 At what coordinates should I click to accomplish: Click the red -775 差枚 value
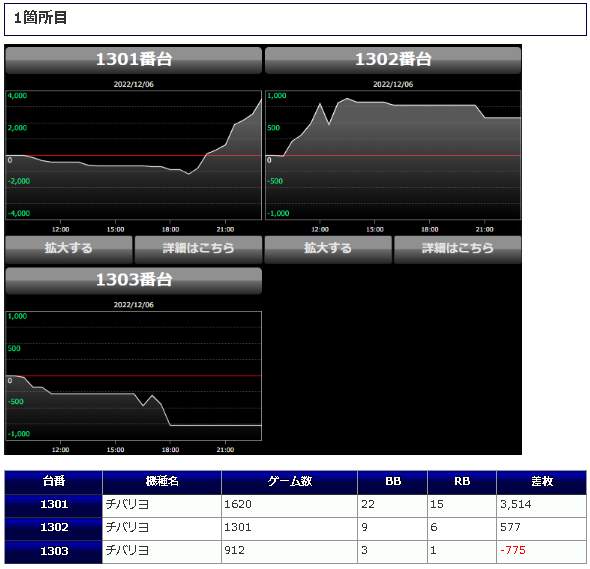(x=513, y=551)
